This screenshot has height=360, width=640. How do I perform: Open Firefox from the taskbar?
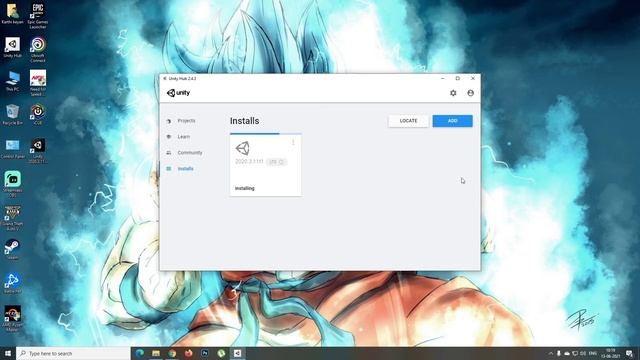(189, 353)
